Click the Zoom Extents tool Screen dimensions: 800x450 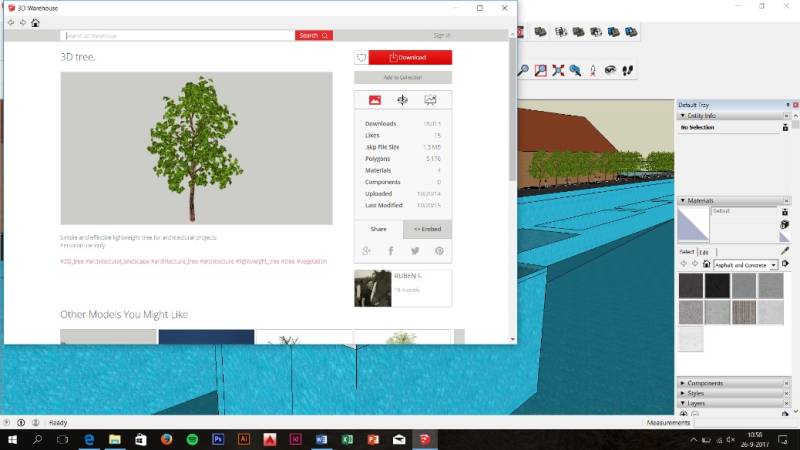tap(558, 70)
